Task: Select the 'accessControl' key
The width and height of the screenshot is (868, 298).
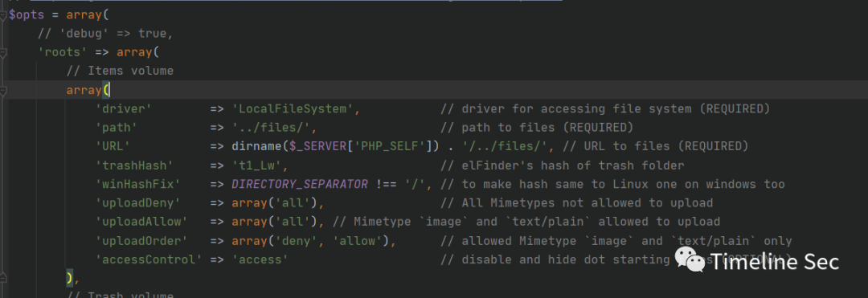Action: [149, 260]
